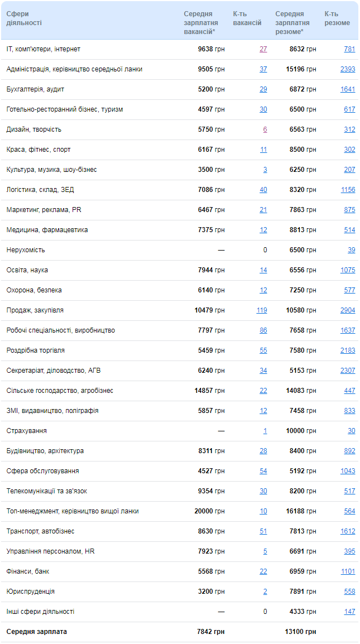Click the 1 vacancy link for Страхування
Screen dimensions: 360x644
[x=265, y=431]
